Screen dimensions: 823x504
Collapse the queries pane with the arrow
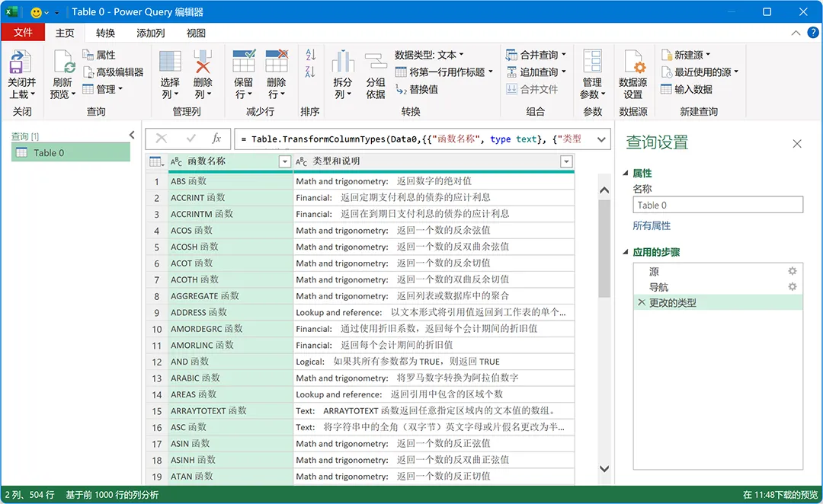(x=132, y=136)
